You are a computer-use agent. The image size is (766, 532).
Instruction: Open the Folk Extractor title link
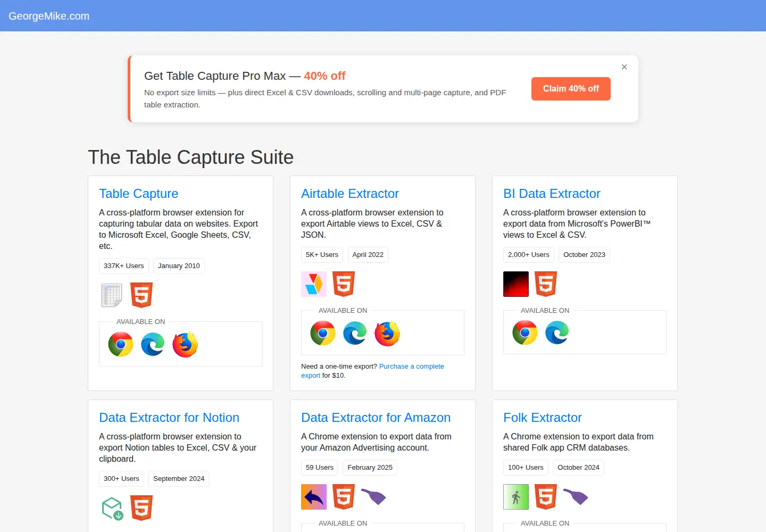543,418
